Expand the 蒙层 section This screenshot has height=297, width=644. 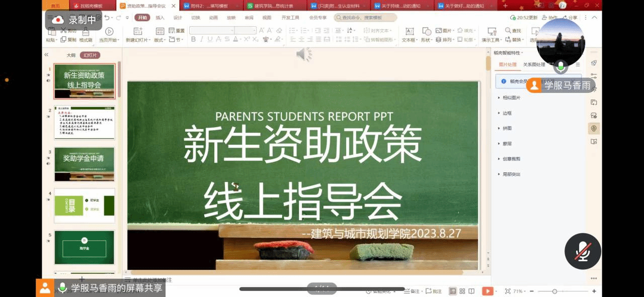505,144
